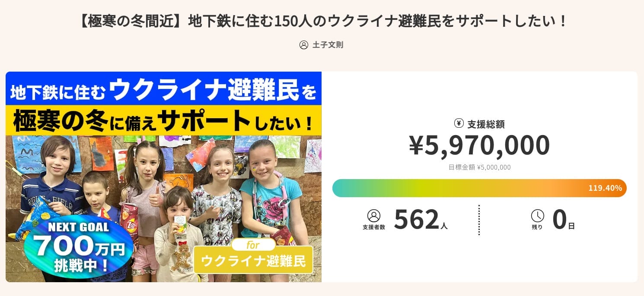Open the author link 土子文則
Viewport: 644px width, 296px height.
coord(328,45)
